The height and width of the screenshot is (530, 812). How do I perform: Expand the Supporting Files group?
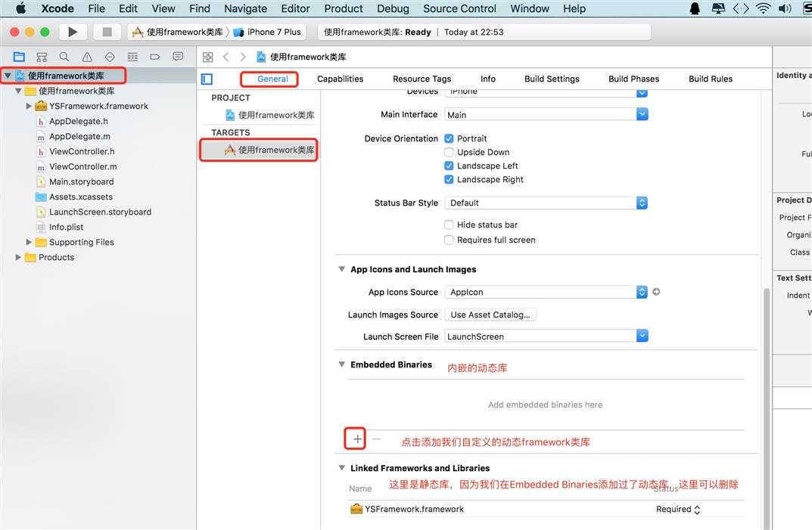pos(29,242)
